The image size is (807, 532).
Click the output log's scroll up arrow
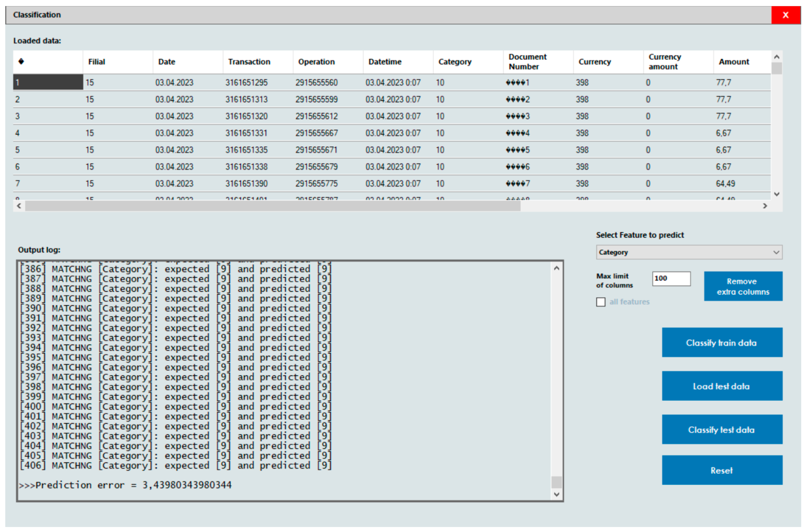tap(556, 269)
